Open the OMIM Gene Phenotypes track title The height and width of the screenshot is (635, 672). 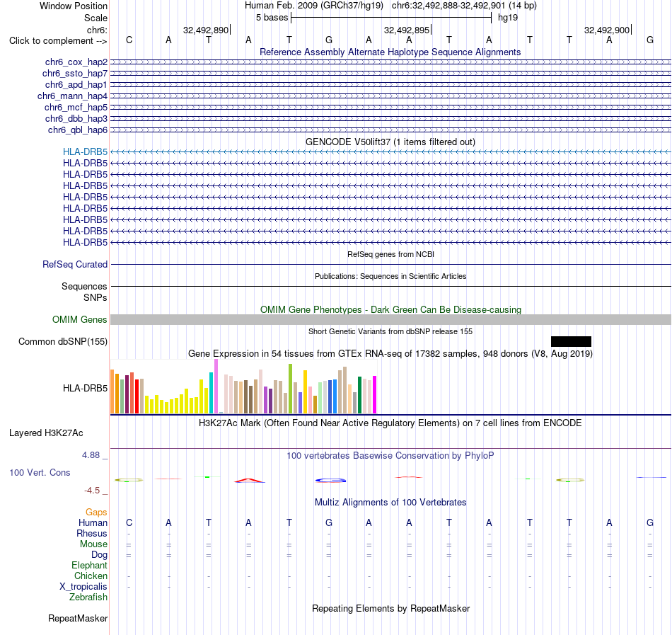(390, 309)
